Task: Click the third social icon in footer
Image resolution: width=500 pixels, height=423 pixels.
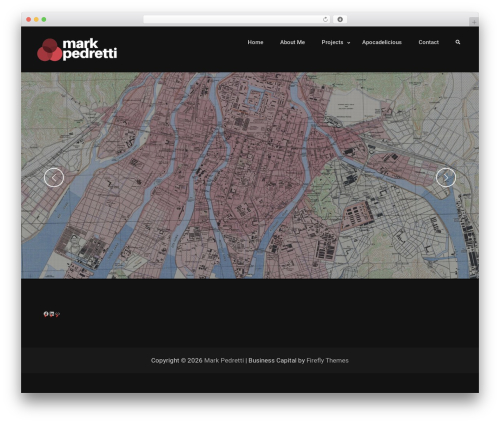Action: click(57, 314)
